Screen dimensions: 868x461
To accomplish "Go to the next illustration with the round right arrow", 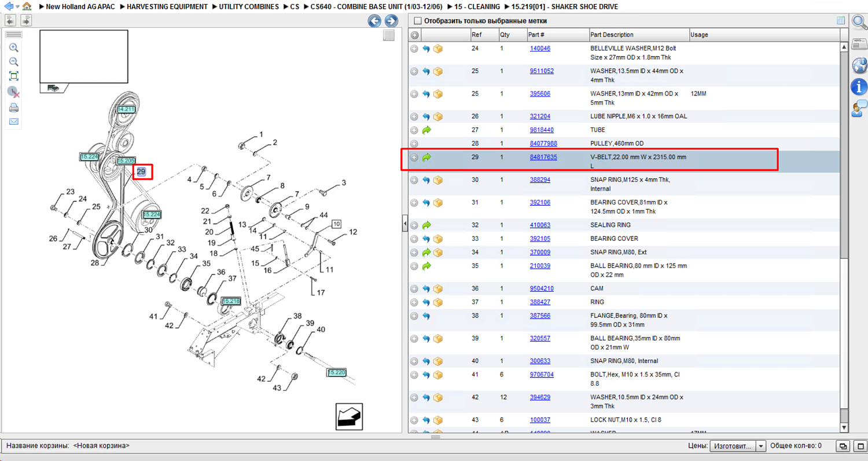I will pyautogui.click(x=391, y=21).
